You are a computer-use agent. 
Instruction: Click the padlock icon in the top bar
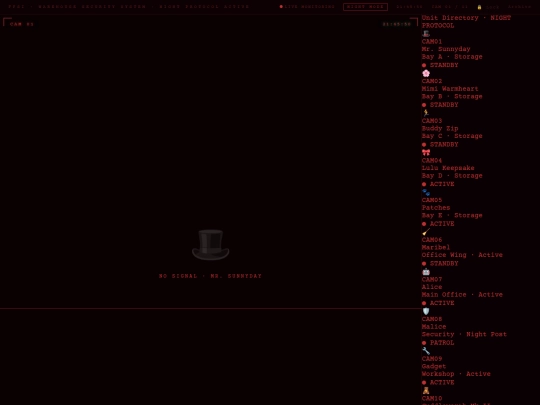click(479, 7)
